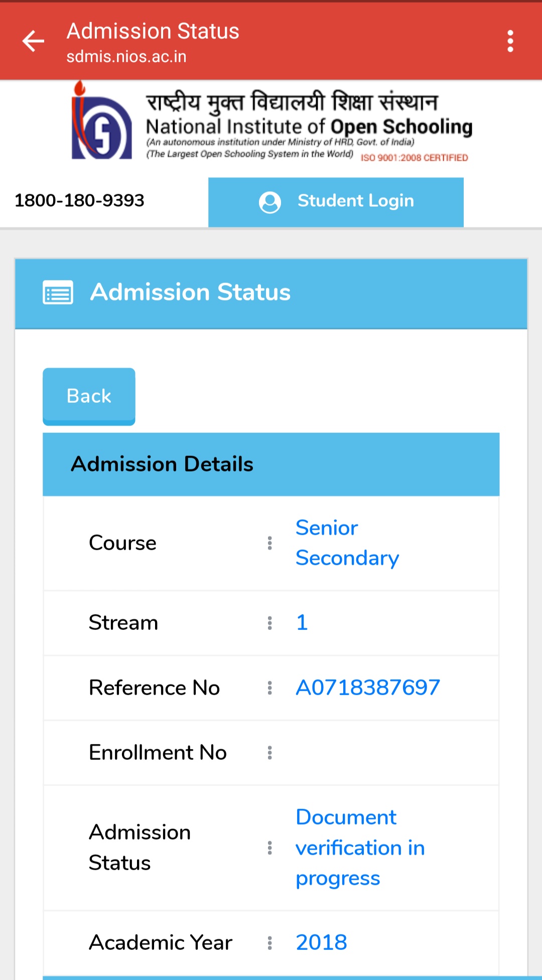542x980 pixels.
Task: Click the list icon beside Admission Status
Action: click(x=58, y=293)
